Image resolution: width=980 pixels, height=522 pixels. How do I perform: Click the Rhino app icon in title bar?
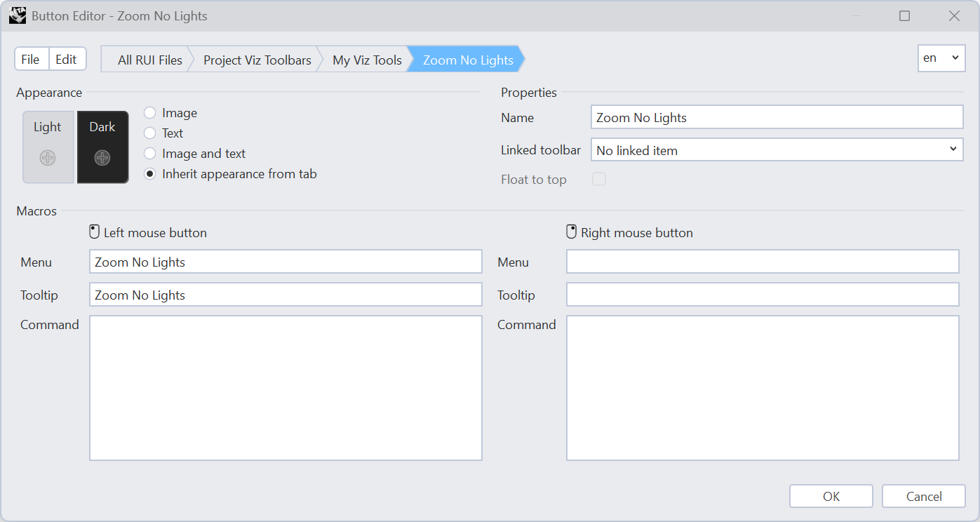(18, 15)
